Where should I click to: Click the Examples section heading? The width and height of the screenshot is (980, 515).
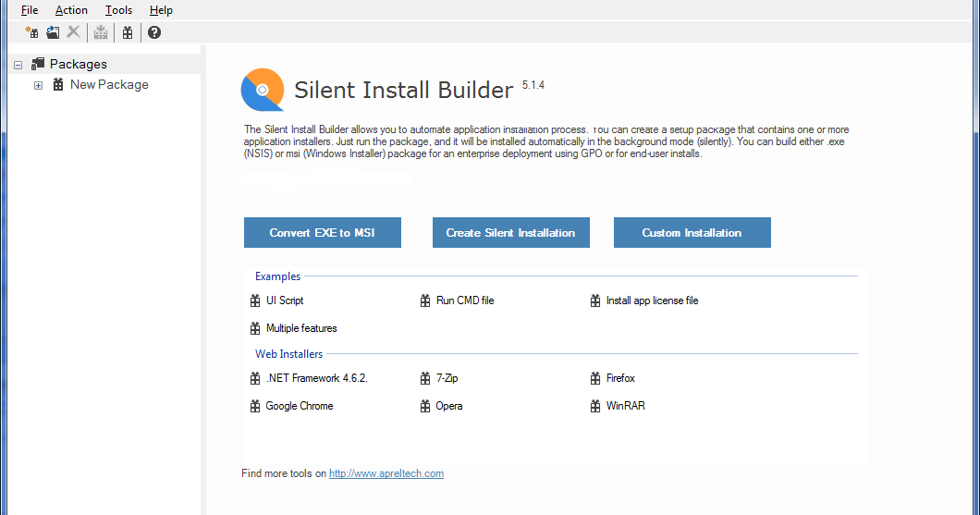(x=277, y=276)
